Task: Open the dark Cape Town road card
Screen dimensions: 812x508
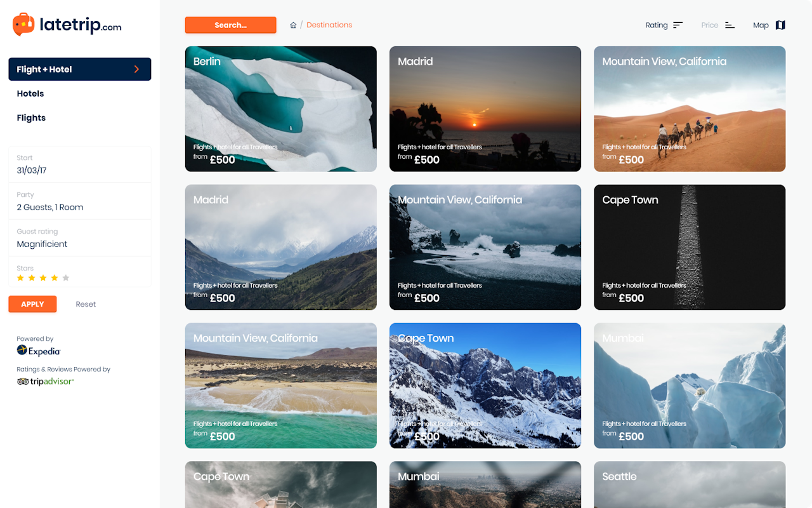Action: 690,247
